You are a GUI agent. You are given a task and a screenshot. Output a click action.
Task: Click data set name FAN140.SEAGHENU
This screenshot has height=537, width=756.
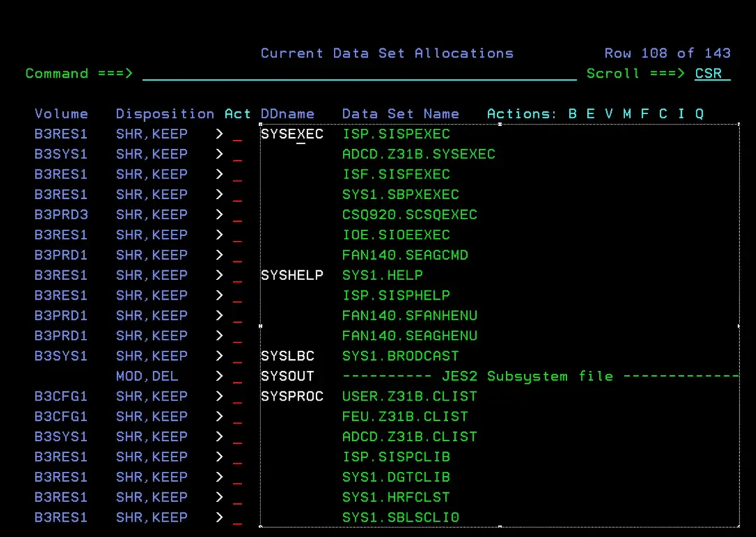409,335
